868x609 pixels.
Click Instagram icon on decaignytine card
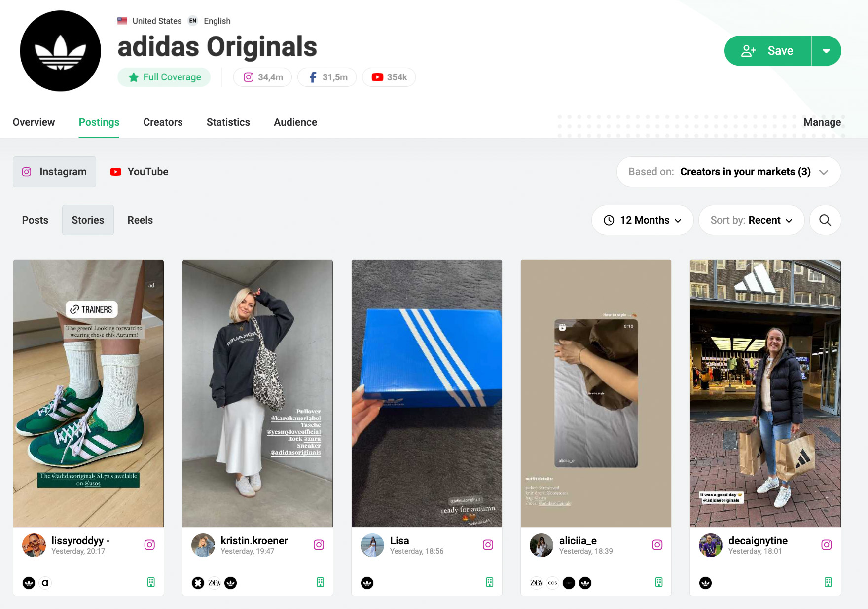pyautogui.click(x=826, y=545)
